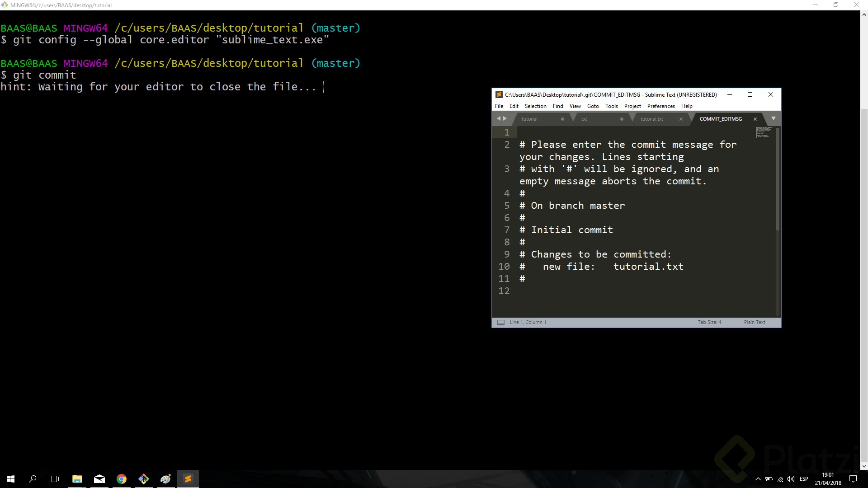This screenshot has width=868, height=488.
Task: Click unsaved dot on 'tutorial' tab
Action: tap(562, 119)
